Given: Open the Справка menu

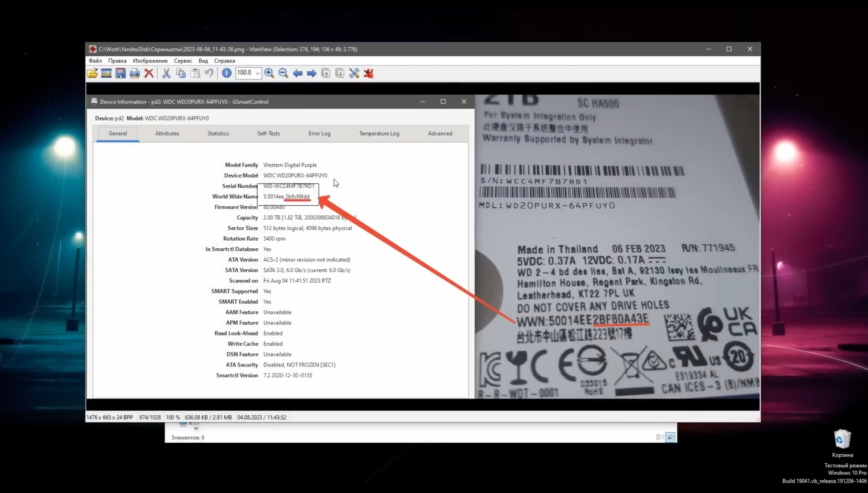Looking at the screenshot, I should tap(224, 61).
